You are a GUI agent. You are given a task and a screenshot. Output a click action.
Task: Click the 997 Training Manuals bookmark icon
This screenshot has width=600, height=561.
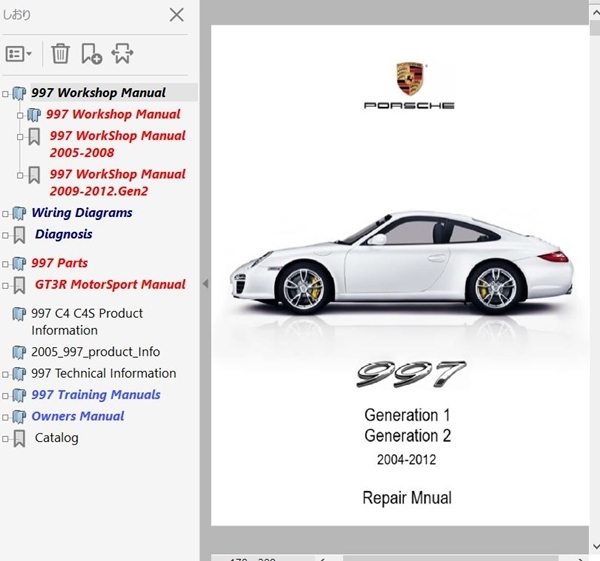tap(19, 395)
